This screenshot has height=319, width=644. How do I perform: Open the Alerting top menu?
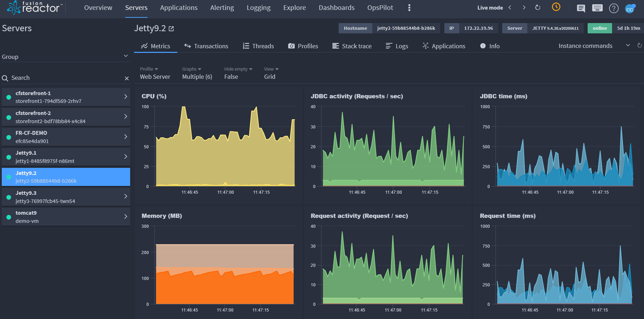click(222, 8)
